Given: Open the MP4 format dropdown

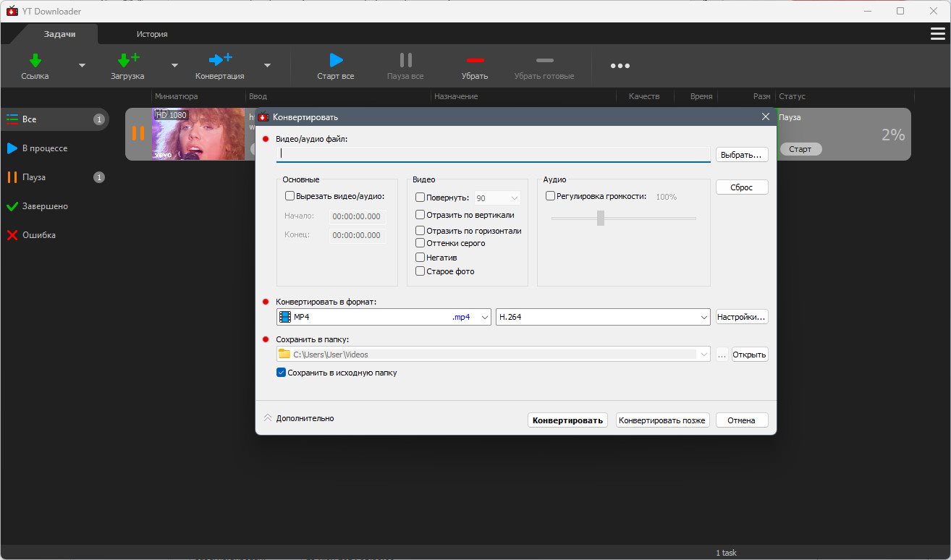Looking at the screenshot, I should [x=384, y=317].
